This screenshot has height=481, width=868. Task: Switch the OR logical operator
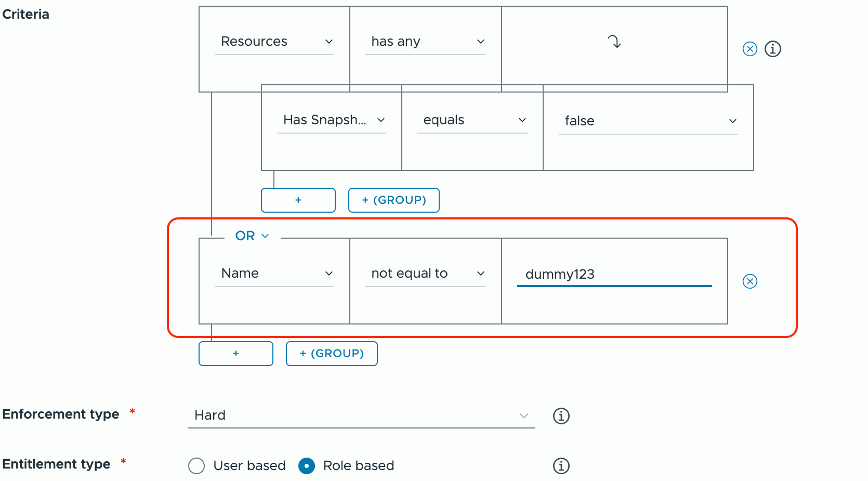click(252, 236)
